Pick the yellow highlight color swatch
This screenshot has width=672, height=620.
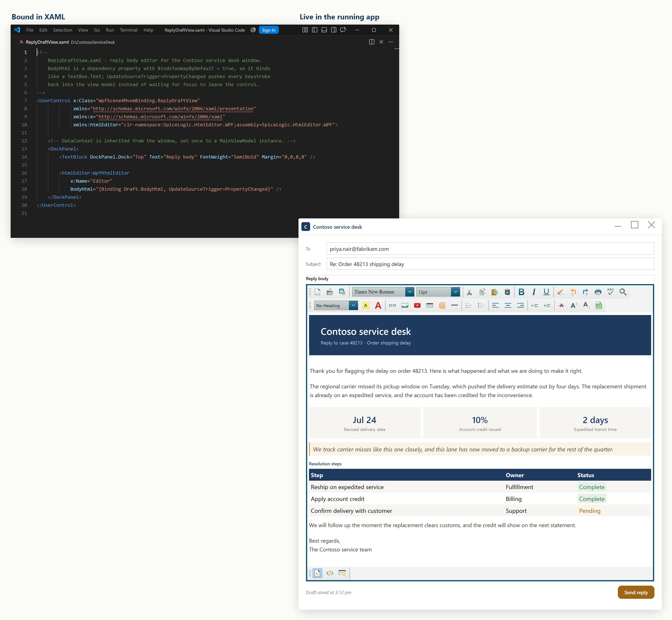[366, 305]
